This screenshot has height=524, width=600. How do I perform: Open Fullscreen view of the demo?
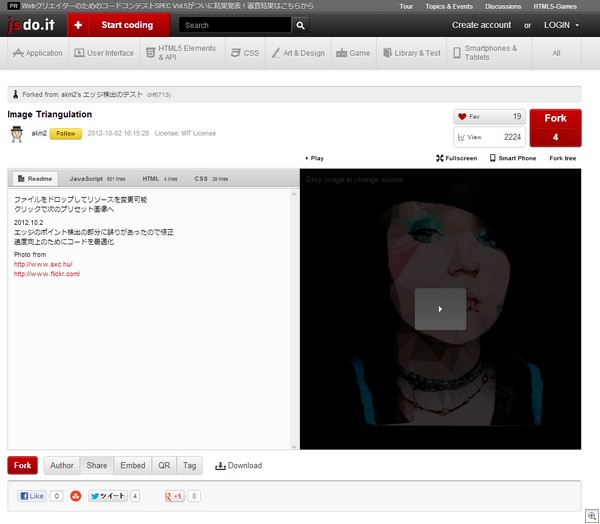[x=457, y=158]
